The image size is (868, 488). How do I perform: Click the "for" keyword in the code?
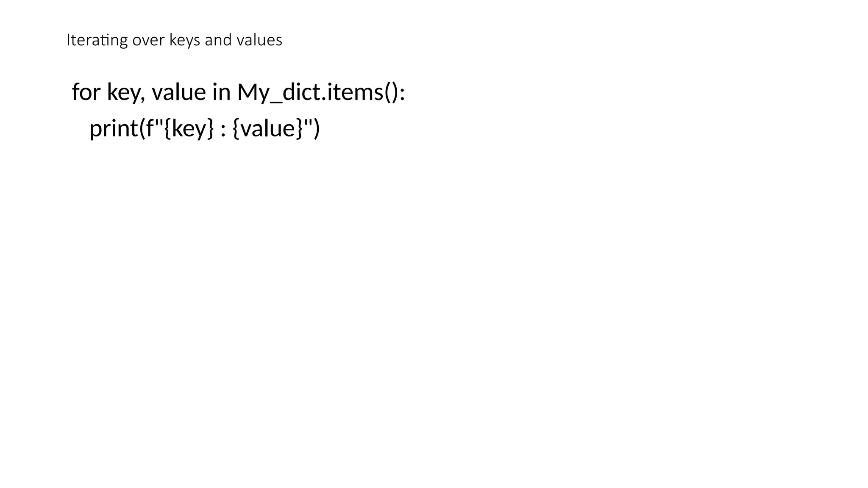(86, 92)
